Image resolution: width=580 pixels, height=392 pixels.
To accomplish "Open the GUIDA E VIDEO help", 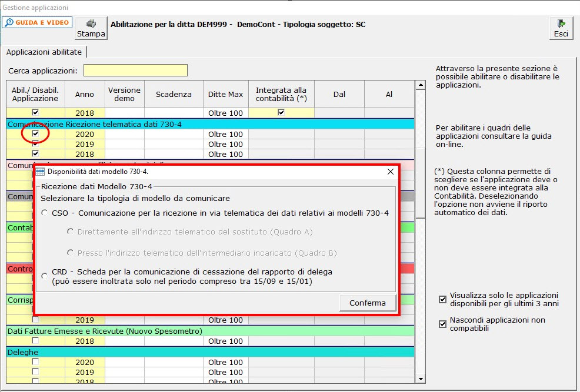I will [37, 22].
